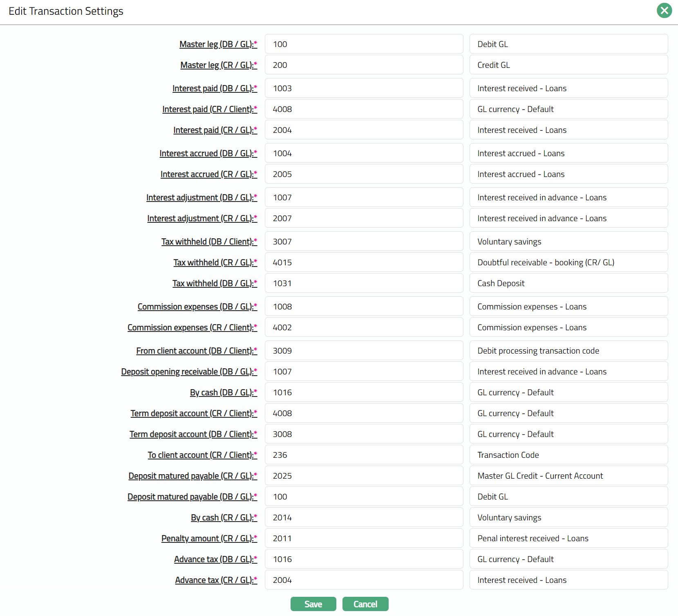Click the Master leg (DB / GL) code field
678x616 pixels.
[x=364, y=44]
